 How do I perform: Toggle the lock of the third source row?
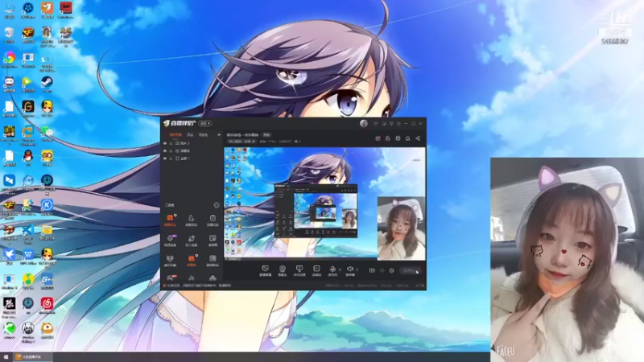(x=171, y=158)
